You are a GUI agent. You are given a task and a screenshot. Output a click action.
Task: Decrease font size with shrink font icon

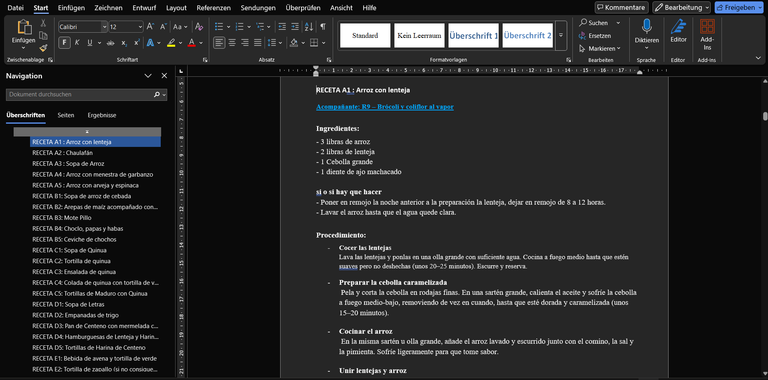(163, 26)
